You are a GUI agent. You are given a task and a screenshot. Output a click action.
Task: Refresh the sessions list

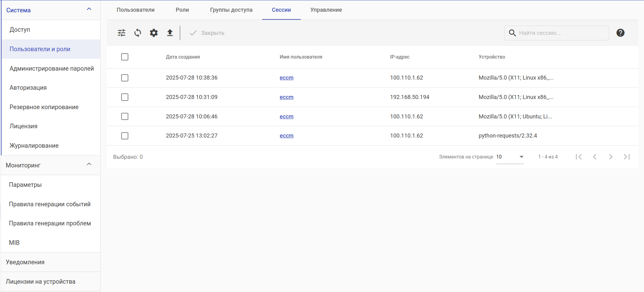point(138,33)
